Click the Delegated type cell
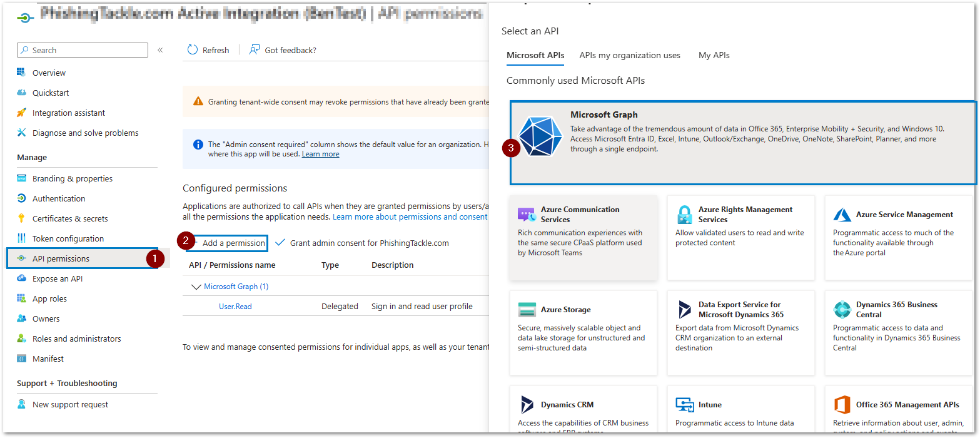980x438 pixels. coord(340,307)
